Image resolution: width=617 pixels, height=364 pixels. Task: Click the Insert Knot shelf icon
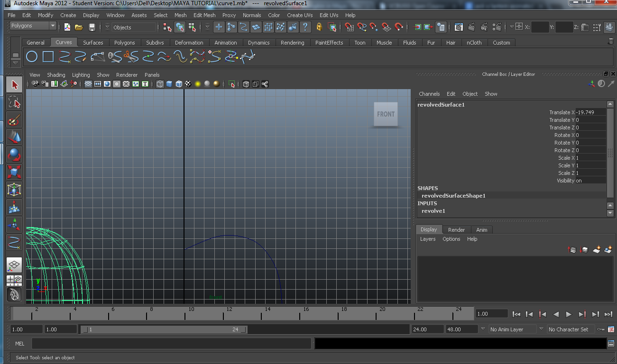coord(148,57)
